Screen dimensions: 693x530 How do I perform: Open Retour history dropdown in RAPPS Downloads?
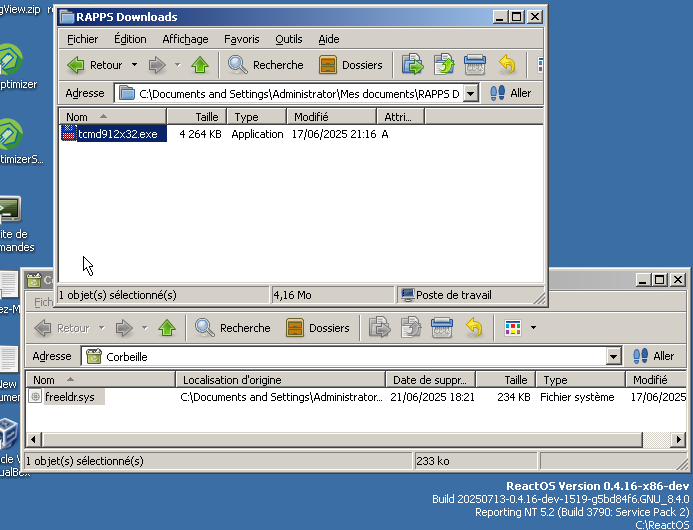134,65
